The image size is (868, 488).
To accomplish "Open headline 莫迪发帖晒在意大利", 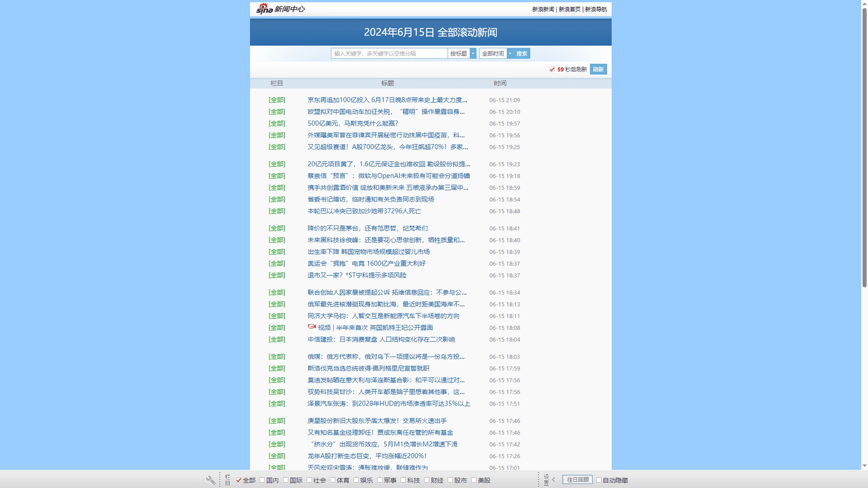I will coord(386,380).
